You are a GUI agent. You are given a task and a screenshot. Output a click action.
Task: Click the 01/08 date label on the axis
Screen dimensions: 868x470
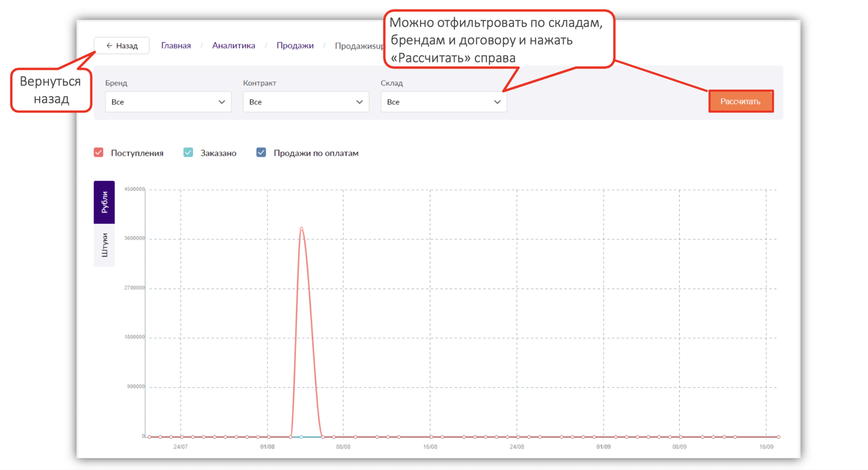click(267, 447)
